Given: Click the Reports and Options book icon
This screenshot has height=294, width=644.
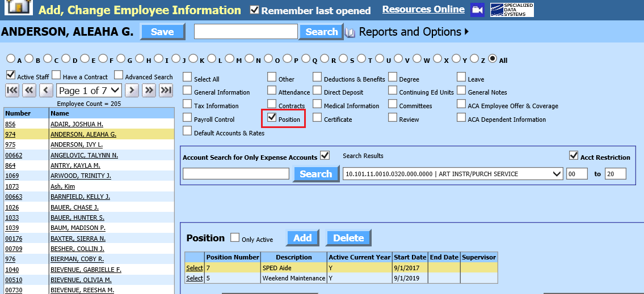Looking at the screenshot, I should click(350, 32).
